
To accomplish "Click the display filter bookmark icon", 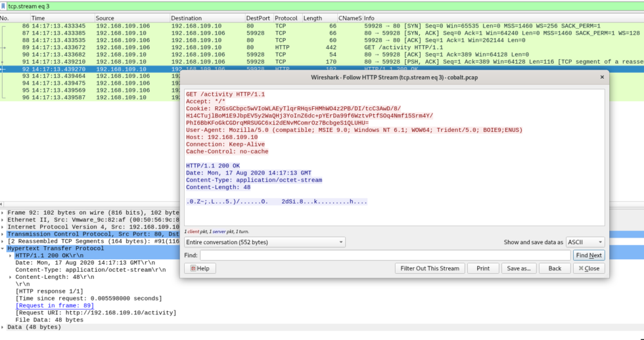I will click(x=3, y=6).
